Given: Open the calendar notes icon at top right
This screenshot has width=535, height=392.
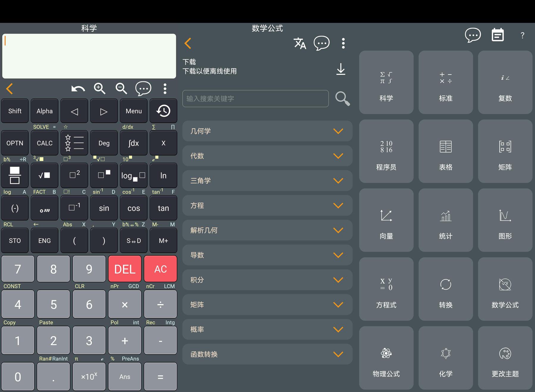Looking at the screenshot, I should coord(498,35).
